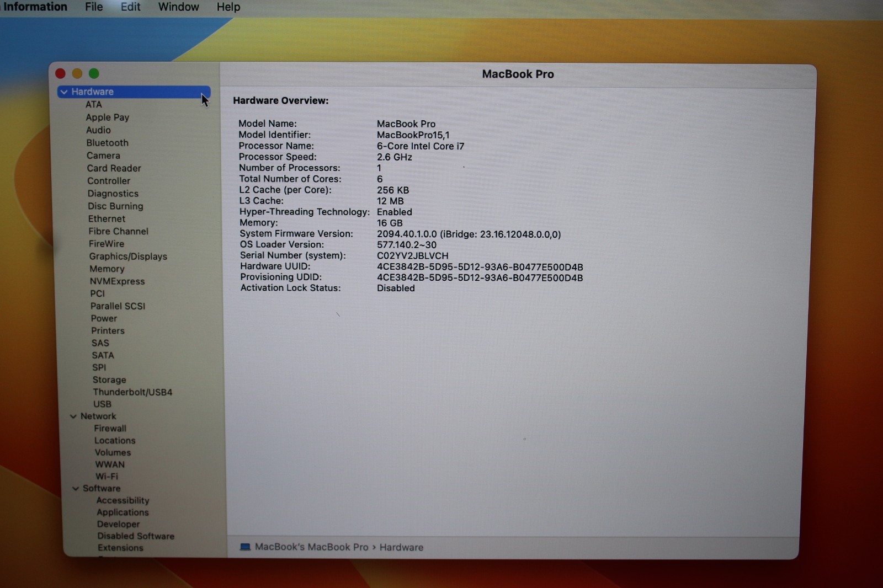This screenshot has height=588, width=883.
Task: Select NVMExpress in the sidebar
Action: click(x=117, y=281)
